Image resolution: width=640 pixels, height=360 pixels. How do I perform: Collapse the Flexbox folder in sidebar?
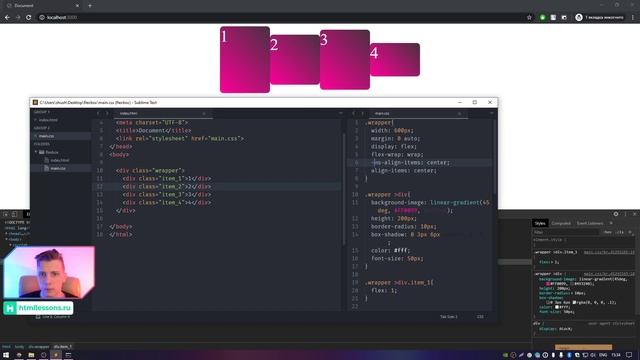click(36, 152)
